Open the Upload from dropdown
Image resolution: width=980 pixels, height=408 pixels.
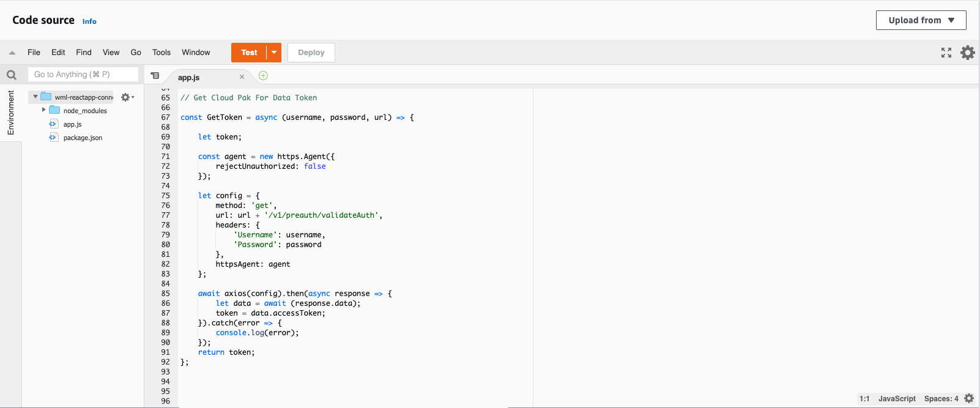921,20
